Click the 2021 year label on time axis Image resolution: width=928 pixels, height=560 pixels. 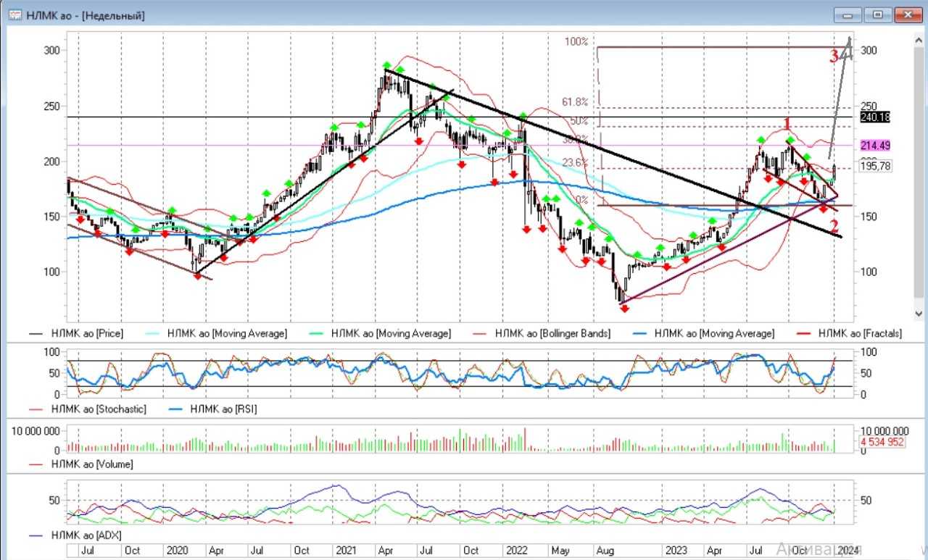click(x=346, y=551)
